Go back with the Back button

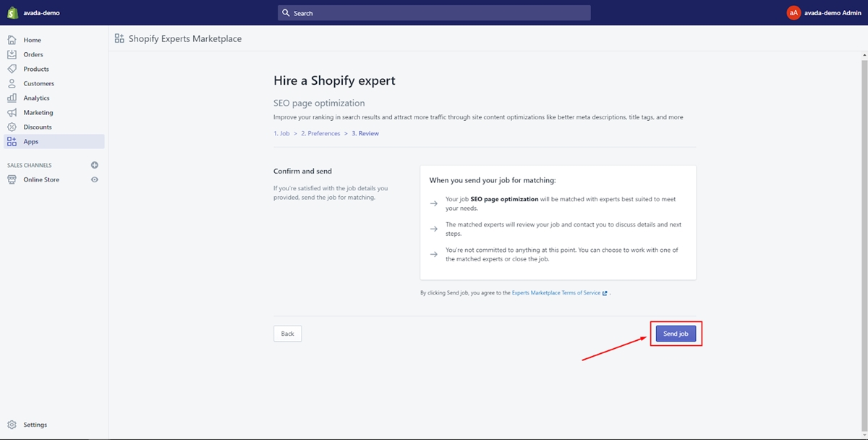click(287, 334)
